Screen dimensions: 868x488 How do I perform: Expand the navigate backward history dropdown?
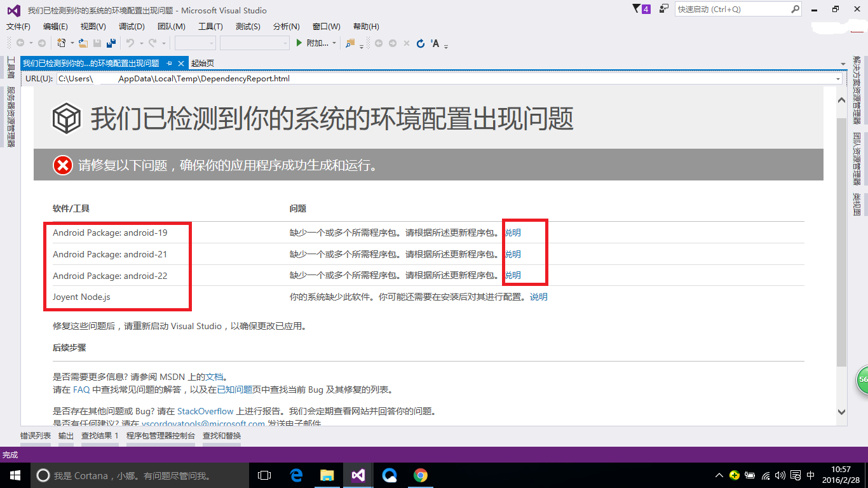(31, 43)
